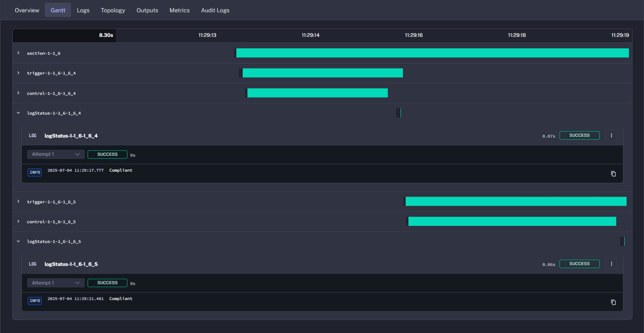Click SUCCESS badge in logStatus-1-1_6-1_6_4 header

click(579, 136)
